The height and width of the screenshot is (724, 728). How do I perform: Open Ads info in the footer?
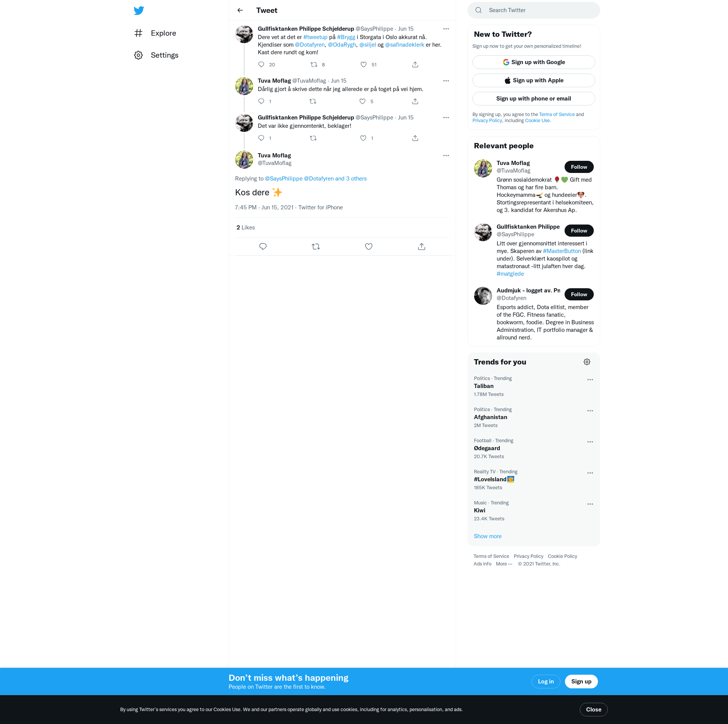(482, 564)
